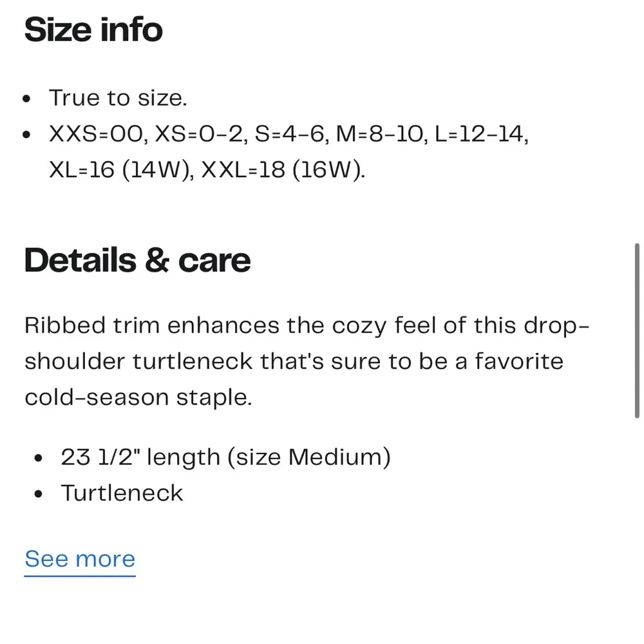Screen dimensions: 644x644
Task: Click the vertical scrollbar thumb
Action: [637, 330]
